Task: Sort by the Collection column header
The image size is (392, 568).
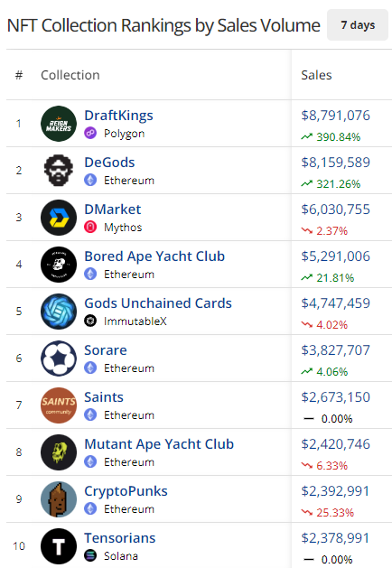Action: (x=70, y=75)
